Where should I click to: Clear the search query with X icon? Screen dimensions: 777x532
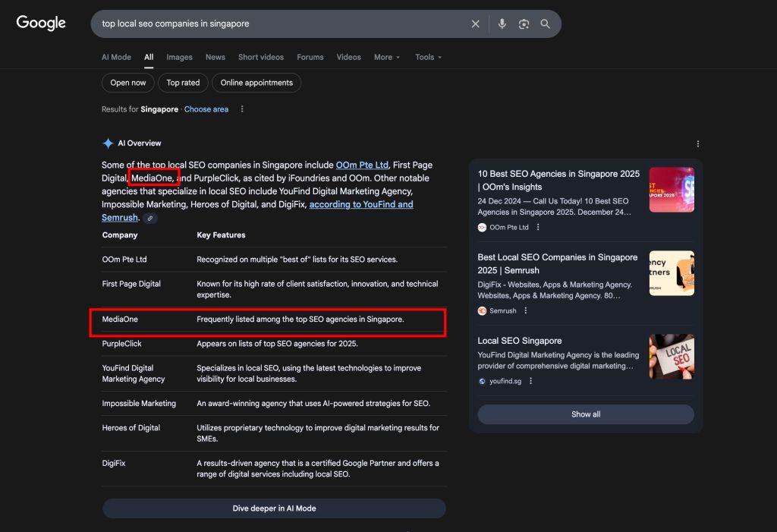(475, 24)
